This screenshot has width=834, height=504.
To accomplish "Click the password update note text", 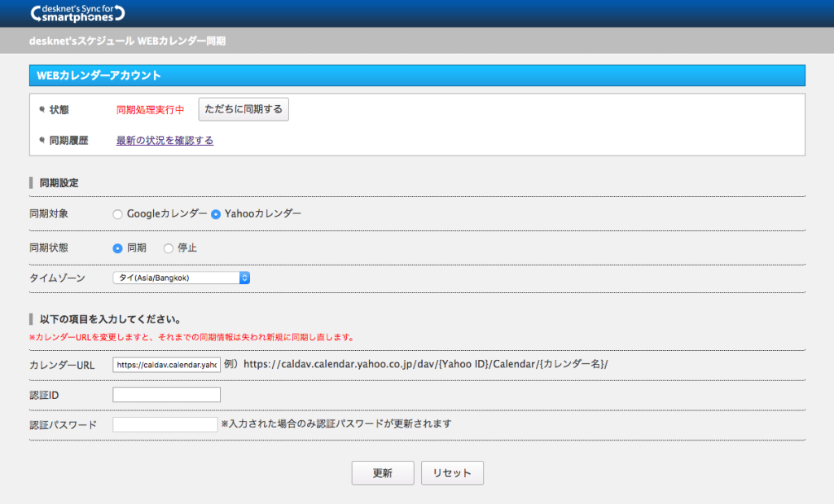I will 336,423.
